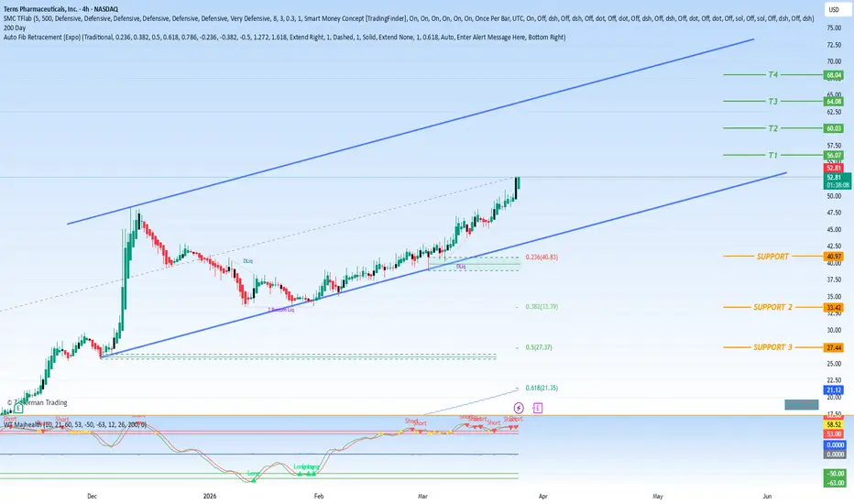854x504 pixels.
Task: Click the SUPPORT 3 label
Action: (x=772, y=347)
